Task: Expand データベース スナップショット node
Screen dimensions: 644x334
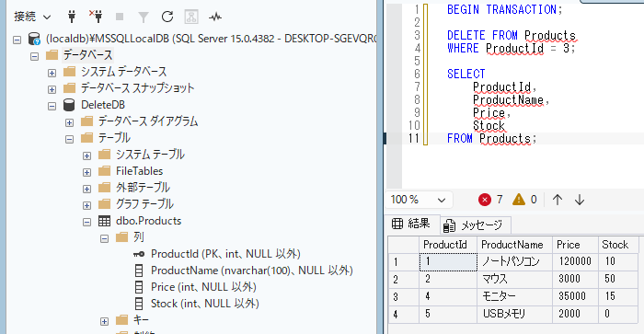Action: [52, 89]
